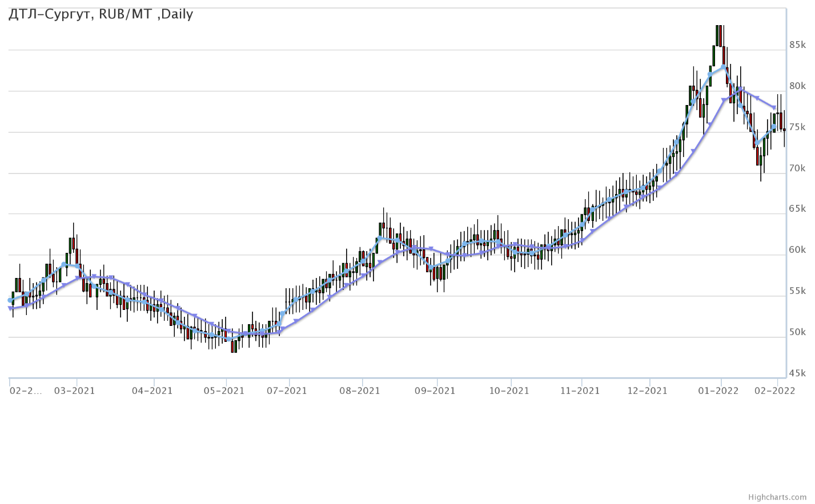Click the 01-2022 x-axis date label

coord(718,391)
